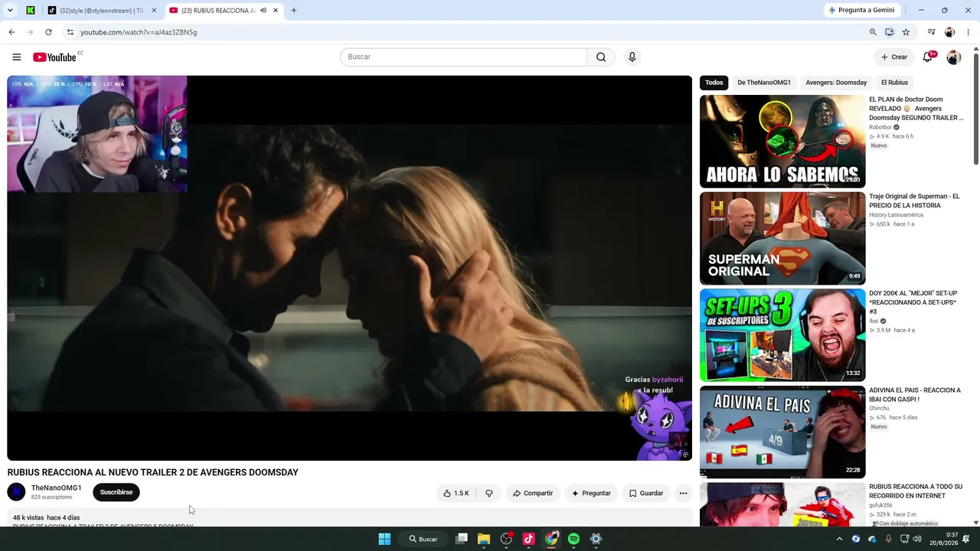The height and width of the screenshot is (551, 980).
Task: Click the Crear button
Action: (x=893, y=57)
